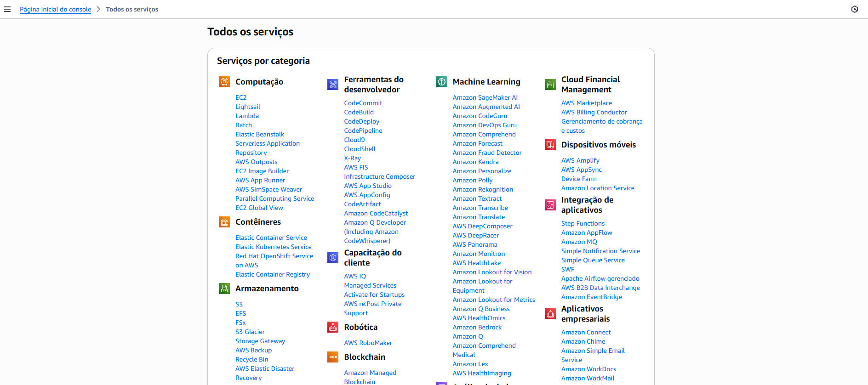Select AWS App Runner
The width and height of the screenshot is (868, 385).
coord(260,180)
